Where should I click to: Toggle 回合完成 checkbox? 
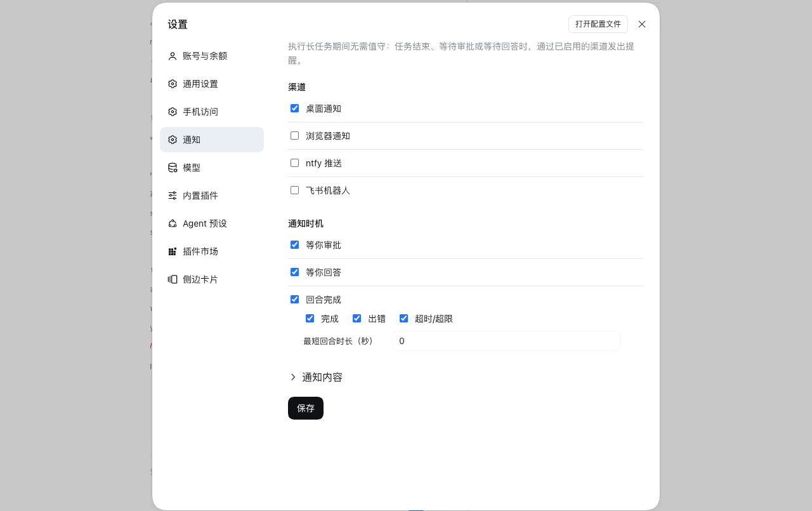point(294,300)
